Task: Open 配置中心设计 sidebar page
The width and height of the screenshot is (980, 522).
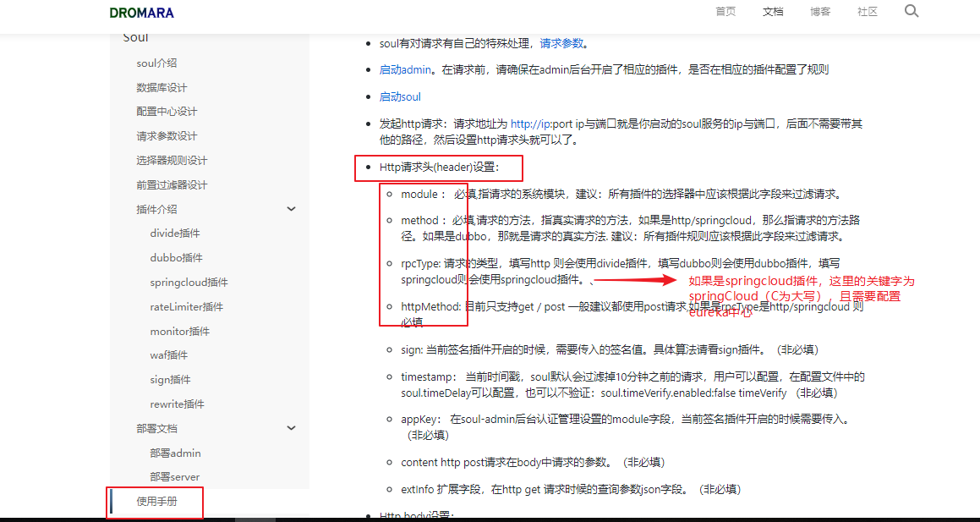Action: pyautogui.click(x=167, y=112)
